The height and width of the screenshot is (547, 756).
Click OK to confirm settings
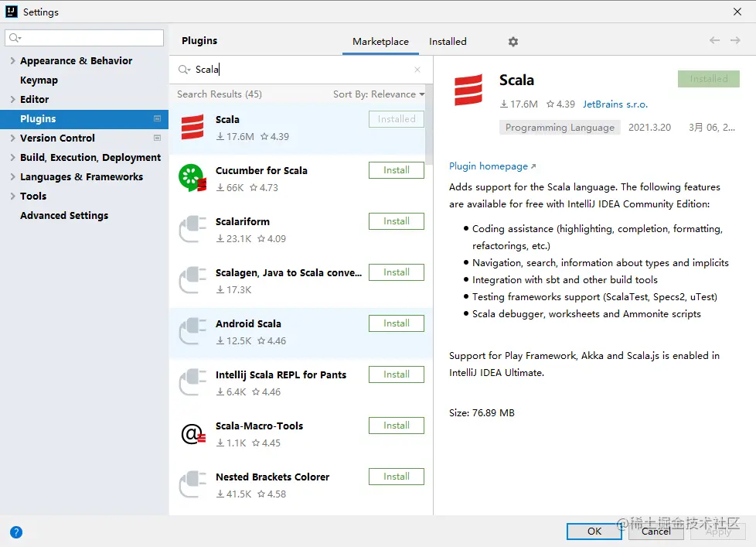click(594, 531)
